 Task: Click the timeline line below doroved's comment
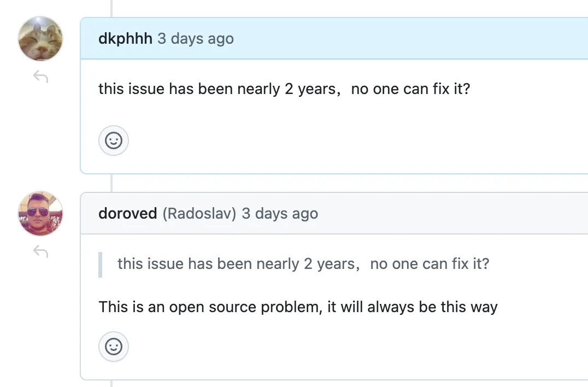coord(111,383)
